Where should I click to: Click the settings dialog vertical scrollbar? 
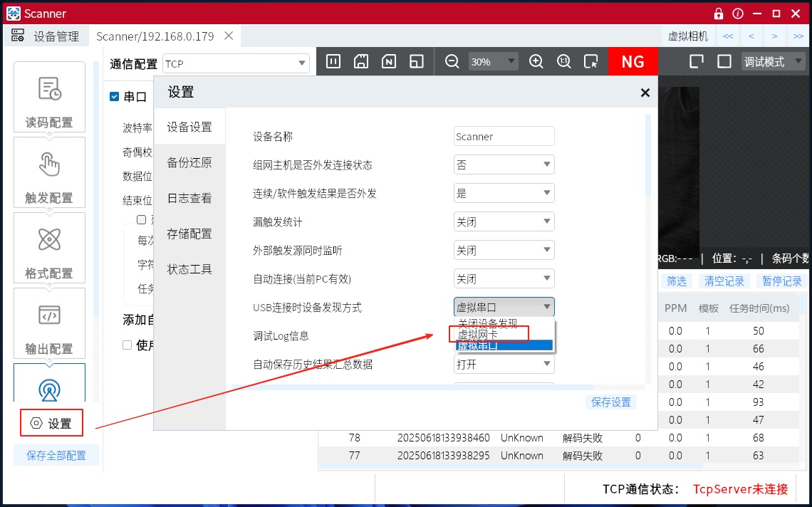(x=648, y=155)
